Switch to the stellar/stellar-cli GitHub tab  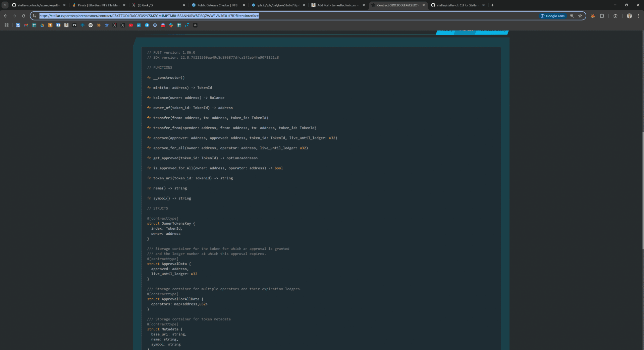(x=456, y=5)
